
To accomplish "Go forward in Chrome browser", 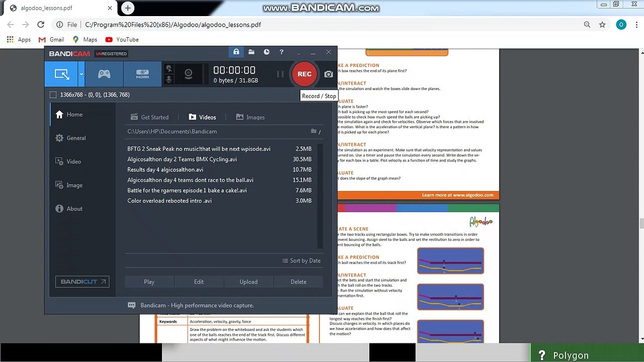I will (26, 25).
